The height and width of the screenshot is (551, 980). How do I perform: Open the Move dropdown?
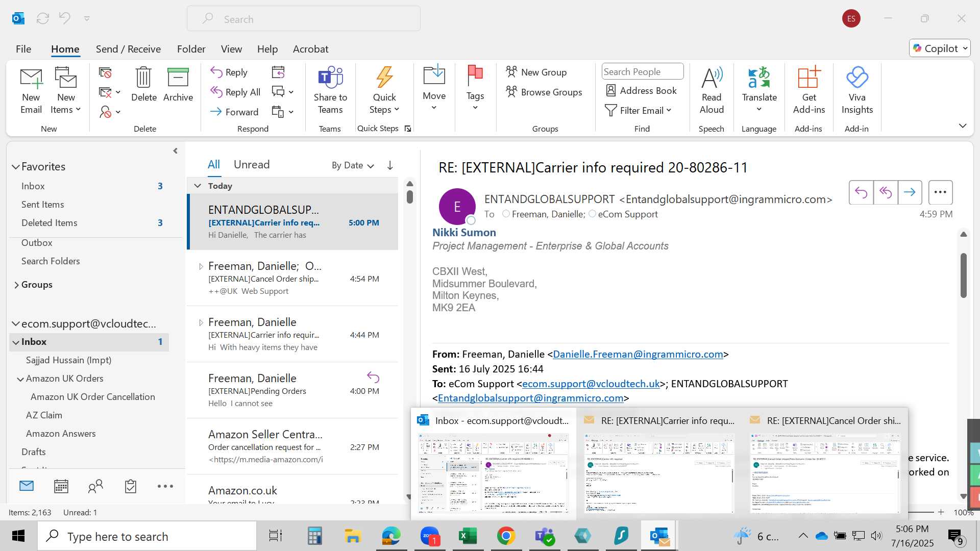pyautogui.click(x=434, y=88)
